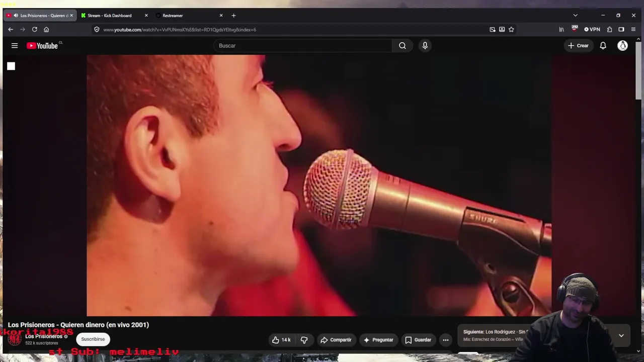Select the youtube.com address bar URL
Viewport: 644px width, 362px height.
click(180, 30)
